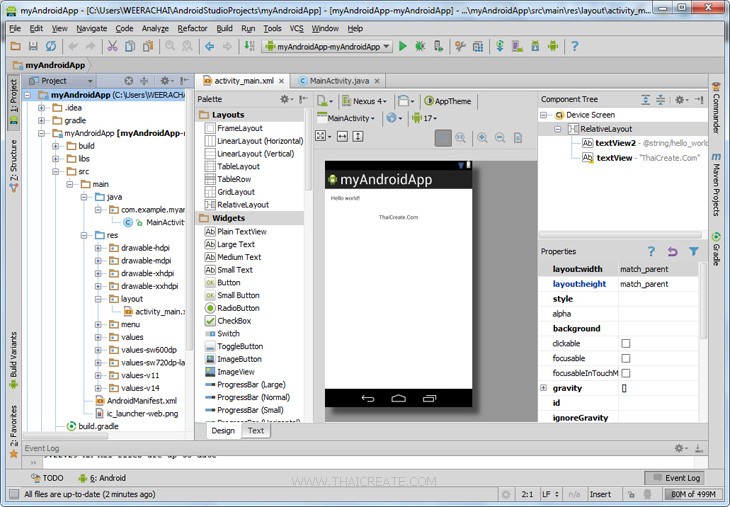Toggle layout height vertical arrows icon

coord(358,136)
